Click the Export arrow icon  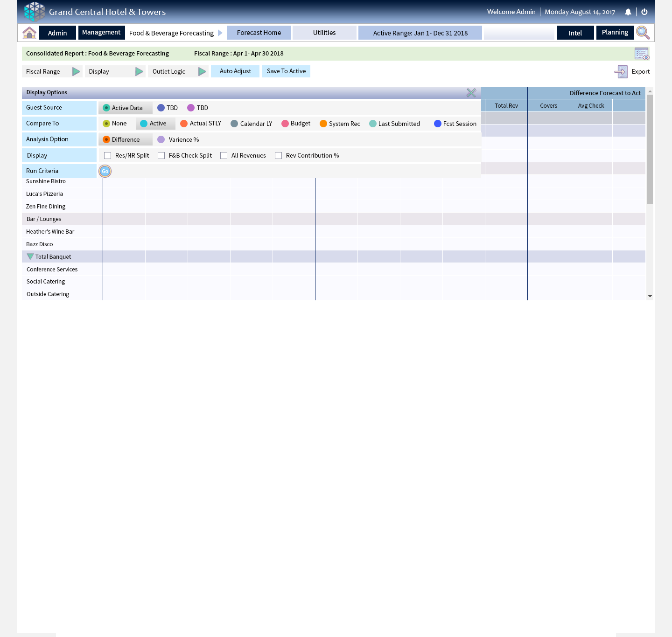click(621, 71)
